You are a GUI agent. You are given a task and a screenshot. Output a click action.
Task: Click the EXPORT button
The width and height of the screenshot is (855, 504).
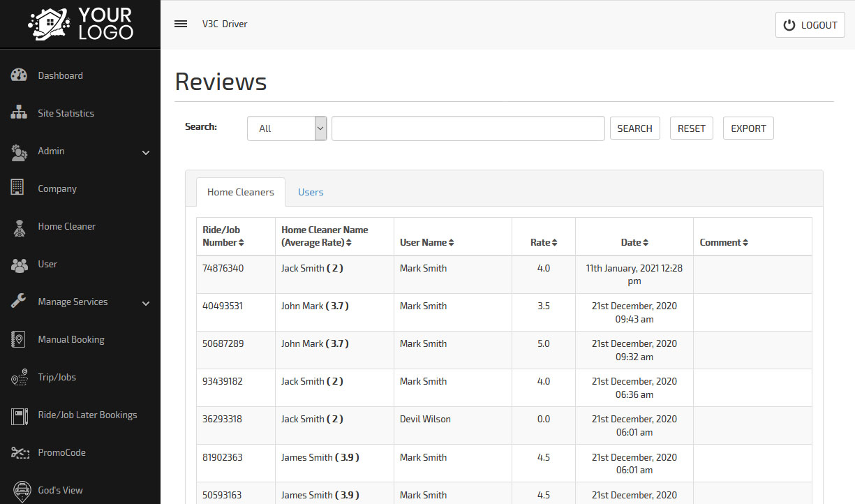pyautogui.click(x=748, y=128)
